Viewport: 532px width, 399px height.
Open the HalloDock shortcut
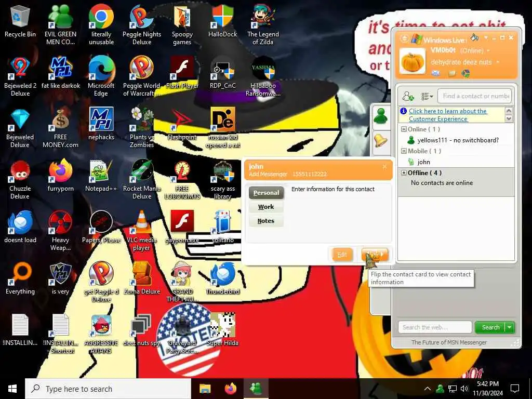[x=222, y=21]
